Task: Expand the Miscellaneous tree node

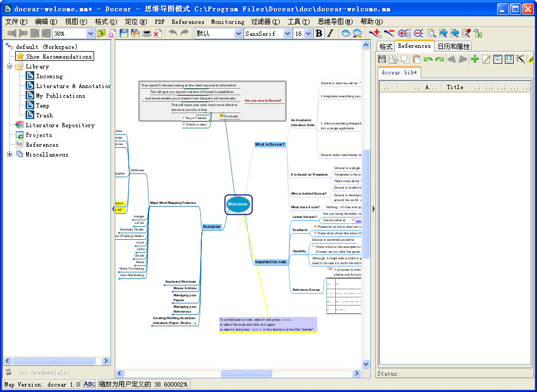Action: tap(10, 154)
